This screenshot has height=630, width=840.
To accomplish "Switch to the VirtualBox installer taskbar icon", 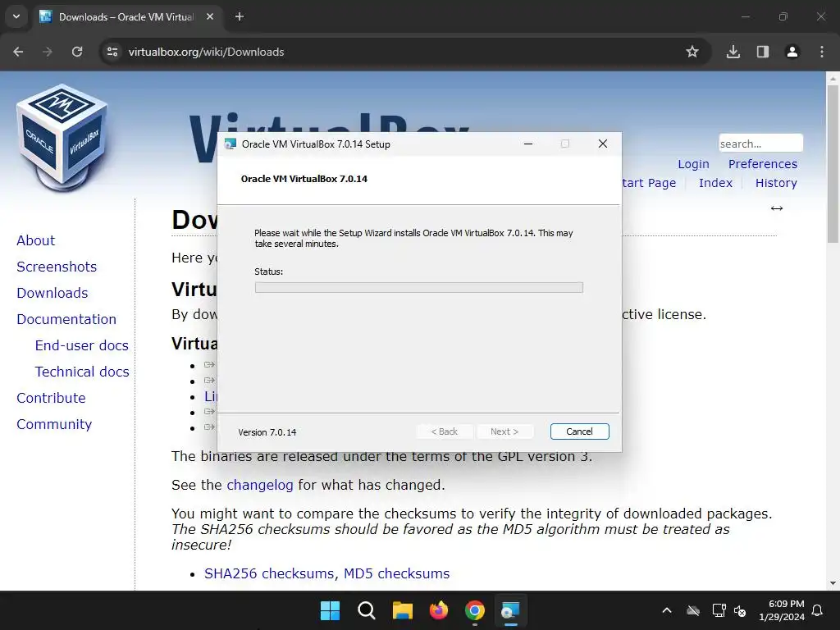I will pyautogui.click(x=510, y=610).
